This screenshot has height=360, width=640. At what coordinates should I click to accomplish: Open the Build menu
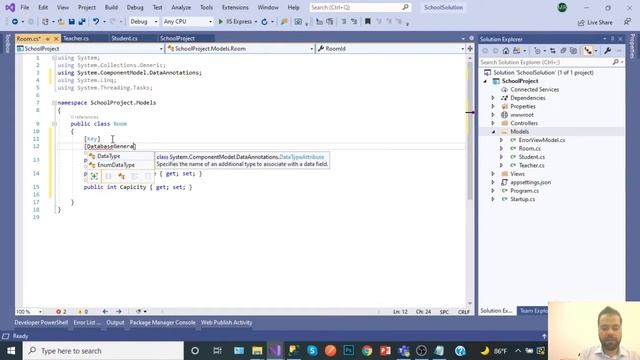point(111,7)
